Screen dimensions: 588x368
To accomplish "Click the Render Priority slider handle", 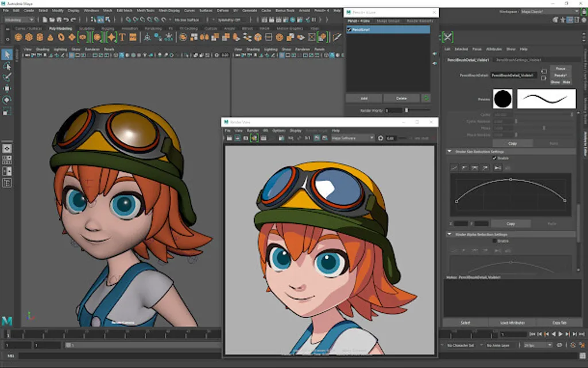I will tap(407, 110).
